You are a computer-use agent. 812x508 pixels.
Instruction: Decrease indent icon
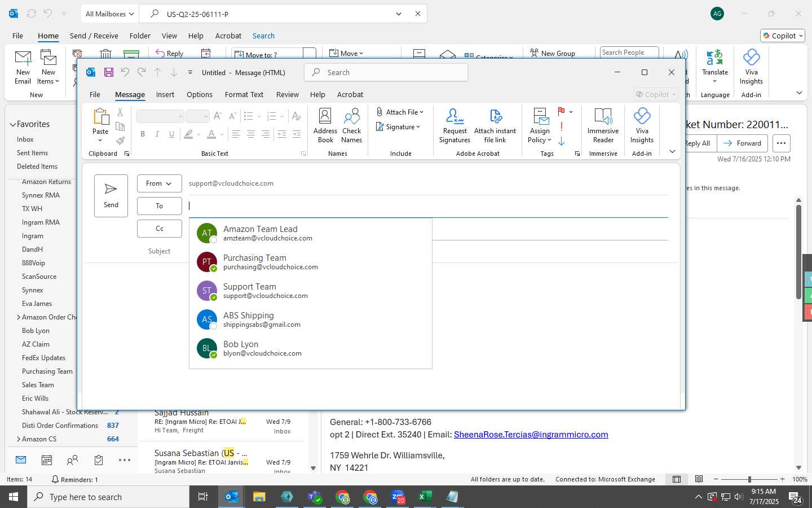point(282,134)
